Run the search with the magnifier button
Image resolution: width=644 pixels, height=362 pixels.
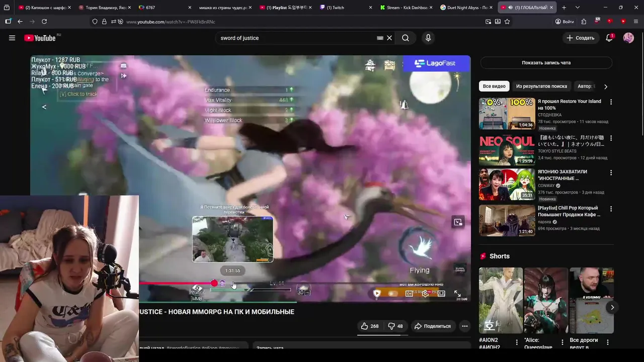click(x=406, y=38)
